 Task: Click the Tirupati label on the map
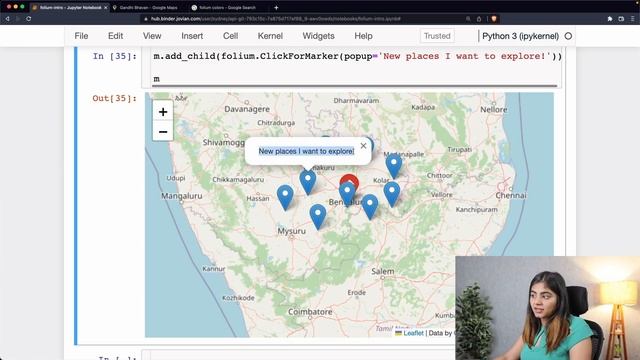point(460,150)
